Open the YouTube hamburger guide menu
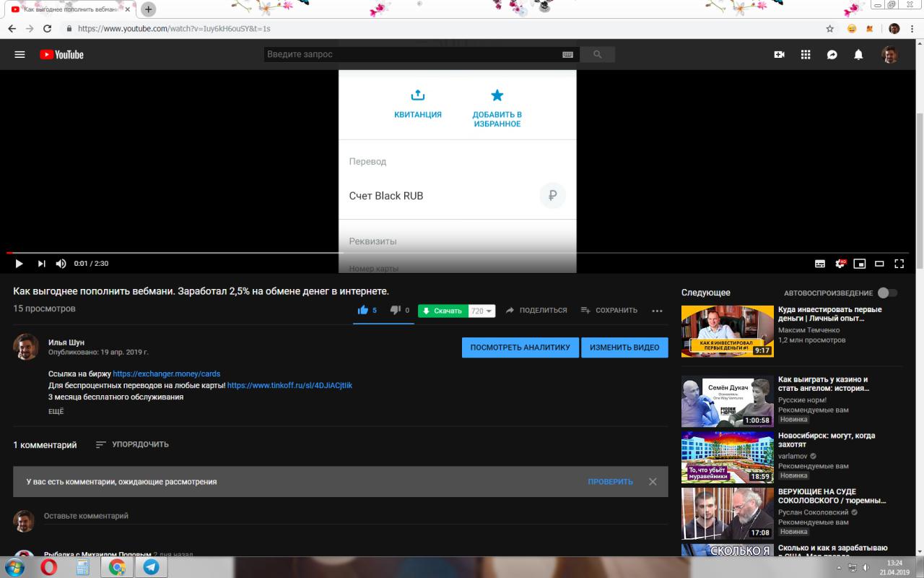 point(19,54)
